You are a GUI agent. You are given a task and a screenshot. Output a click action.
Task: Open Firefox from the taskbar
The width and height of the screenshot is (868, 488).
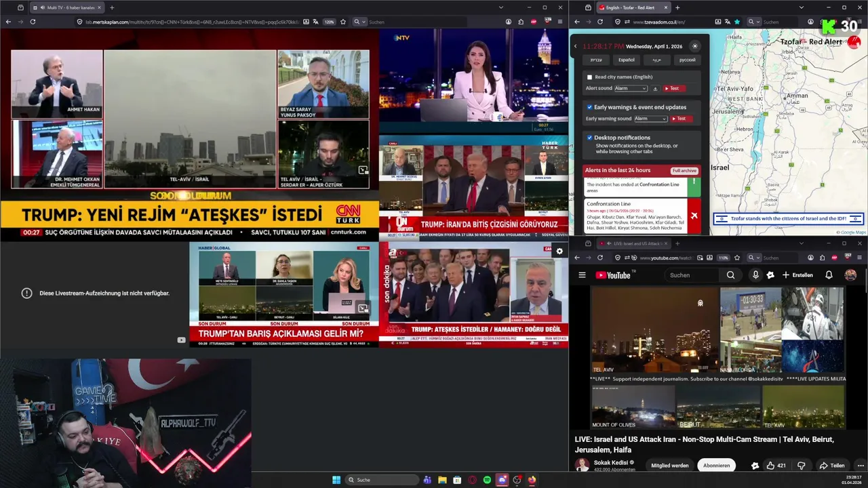(532, 480)
